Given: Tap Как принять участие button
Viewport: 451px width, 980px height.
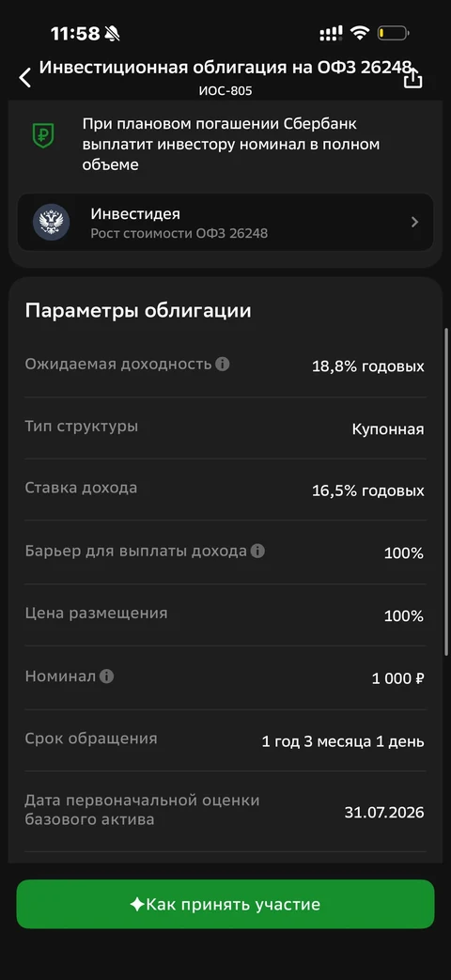Looking at the screenshot, I should coord(225,905).
